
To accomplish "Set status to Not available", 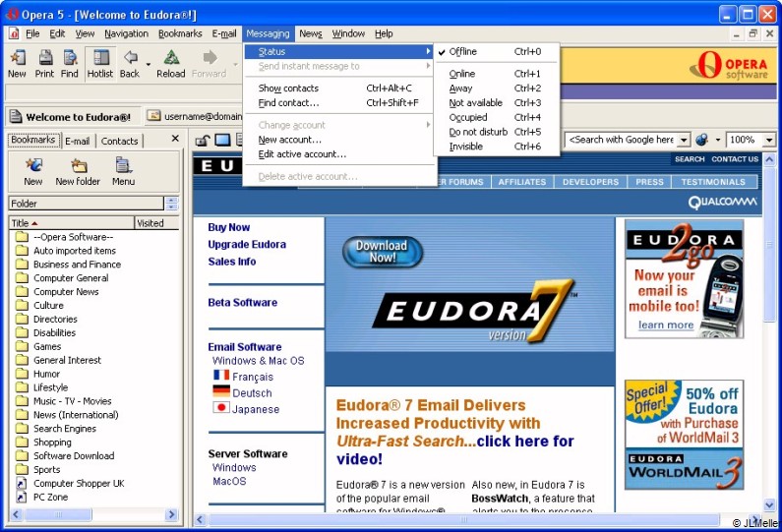I will 496,102.
